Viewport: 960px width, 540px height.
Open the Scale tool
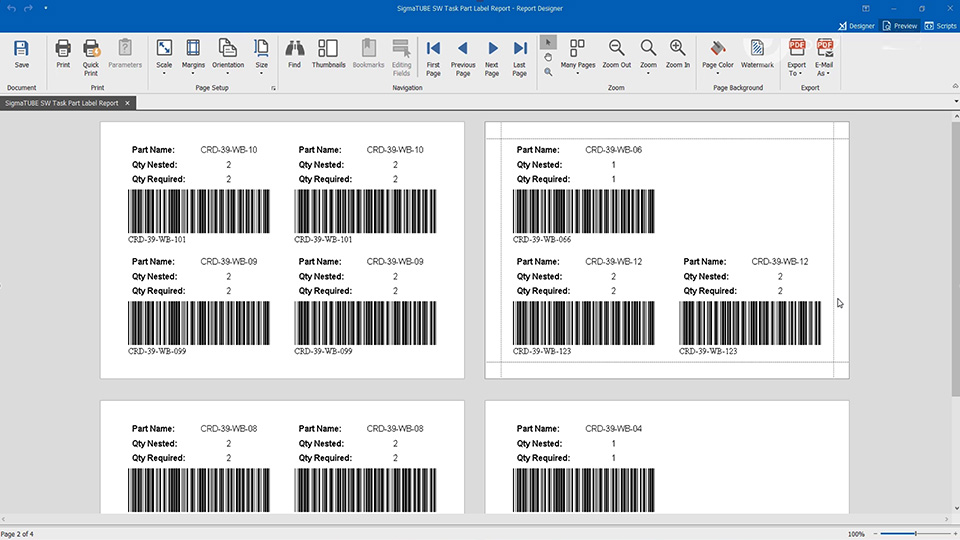click(164, 54)
